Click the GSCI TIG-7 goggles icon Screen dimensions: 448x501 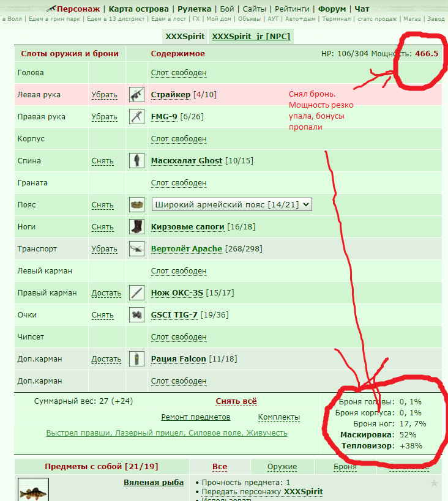click(x=136, y=315)
